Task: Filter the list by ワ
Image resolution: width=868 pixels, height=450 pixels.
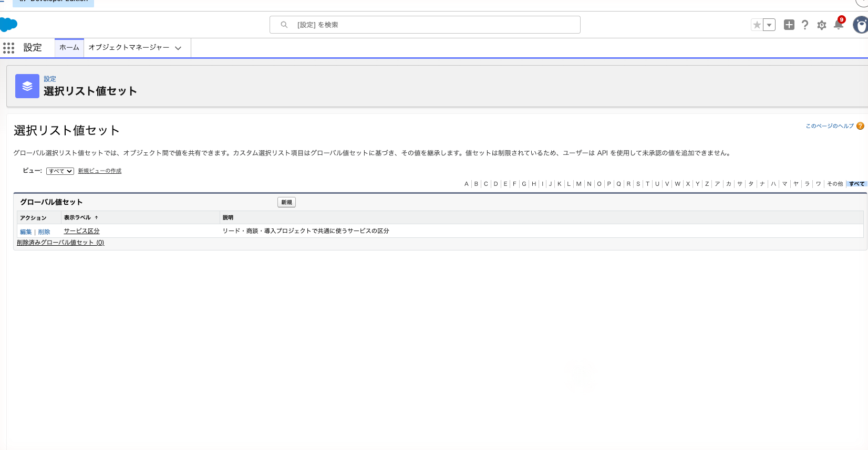Action: pos(818,184)
